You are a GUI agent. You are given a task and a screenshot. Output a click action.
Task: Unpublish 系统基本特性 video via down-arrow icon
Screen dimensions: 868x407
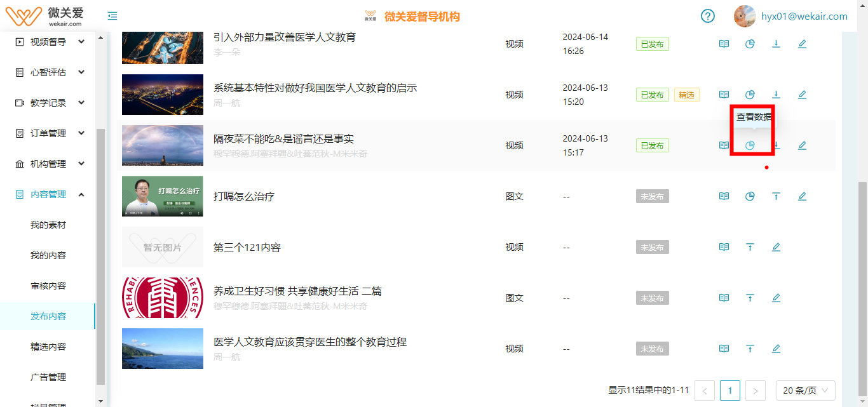pyautogui.click(x=776, y=95)
